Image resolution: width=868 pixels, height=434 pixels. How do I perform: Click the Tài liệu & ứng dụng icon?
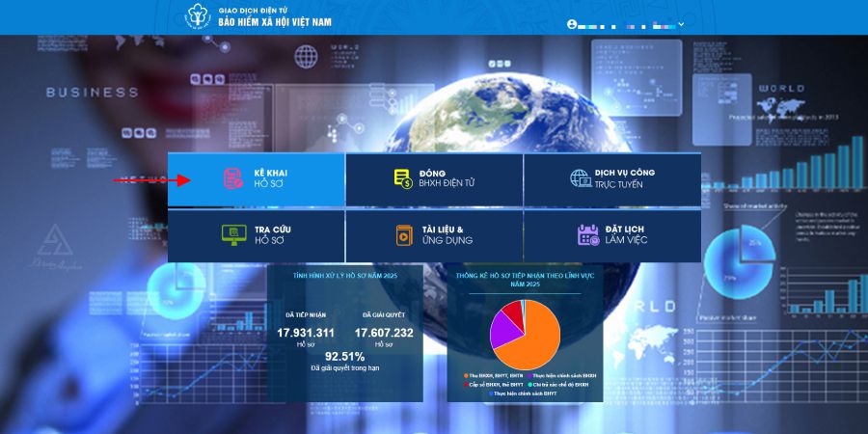pos(404,234)
